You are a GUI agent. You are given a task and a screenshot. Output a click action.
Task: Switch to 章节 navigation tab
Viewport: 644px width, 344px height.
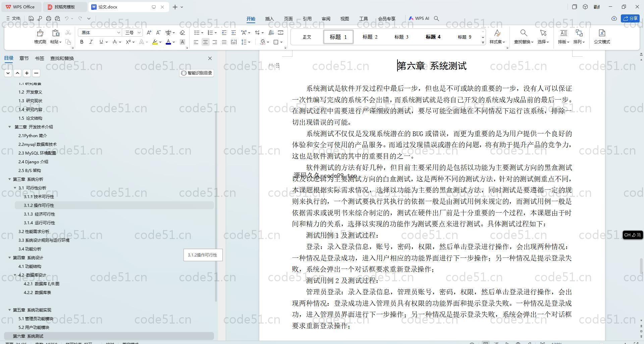pos(24,58)
